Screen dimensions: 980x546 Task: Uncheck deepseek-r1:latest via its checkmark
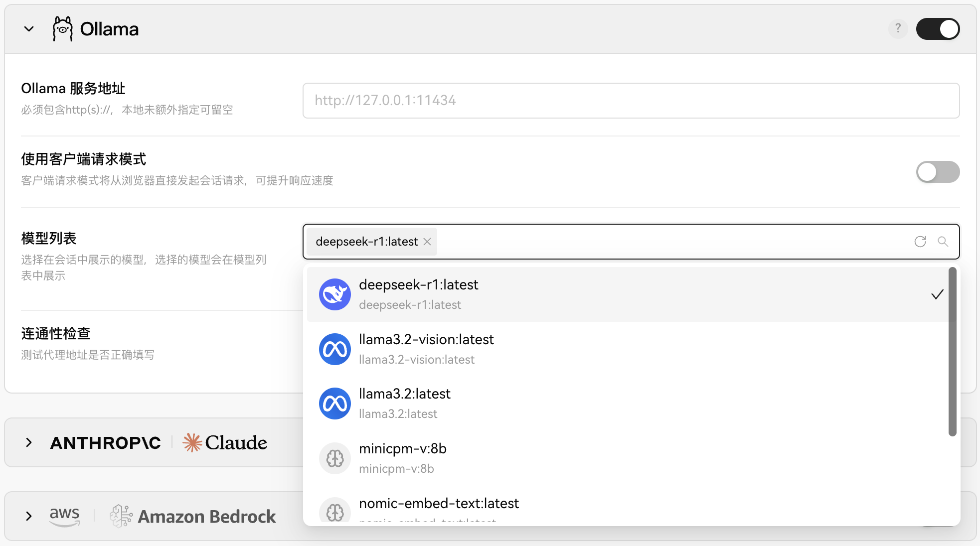click(938, 294)
